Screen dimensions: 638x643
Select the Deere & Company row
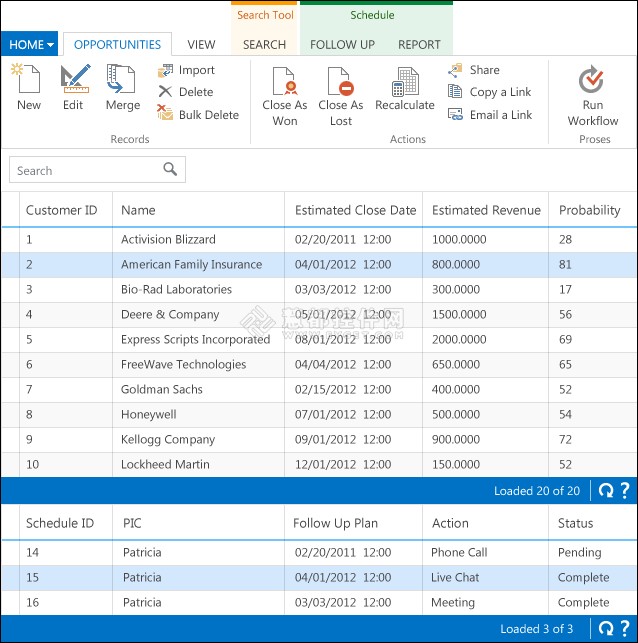click(x=319, y=315)
